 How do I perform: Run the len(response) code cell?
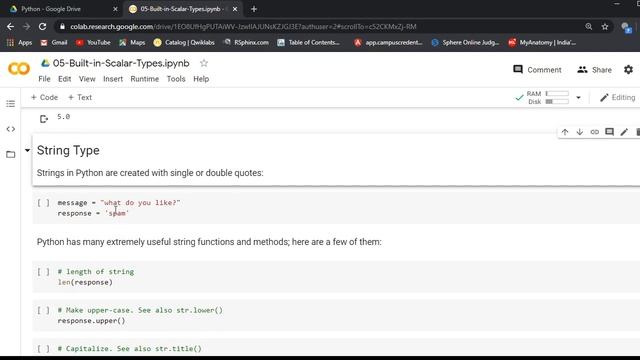[43, 271]
